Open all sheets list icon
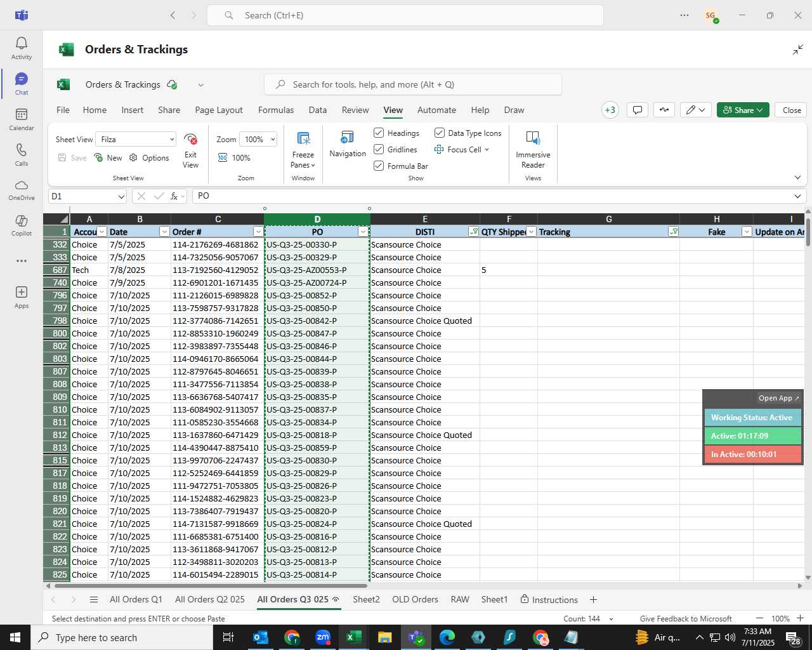 point(94,600)
